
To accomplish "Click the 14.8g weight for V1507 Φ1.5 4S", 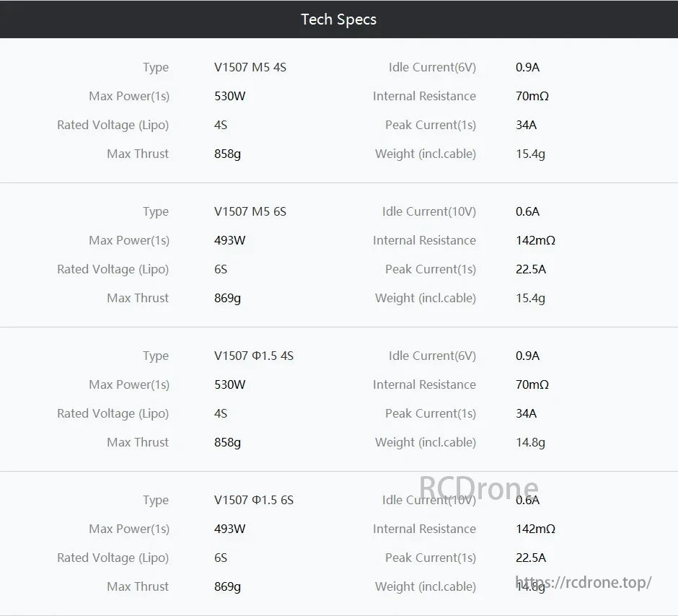I will coord(530,442).
